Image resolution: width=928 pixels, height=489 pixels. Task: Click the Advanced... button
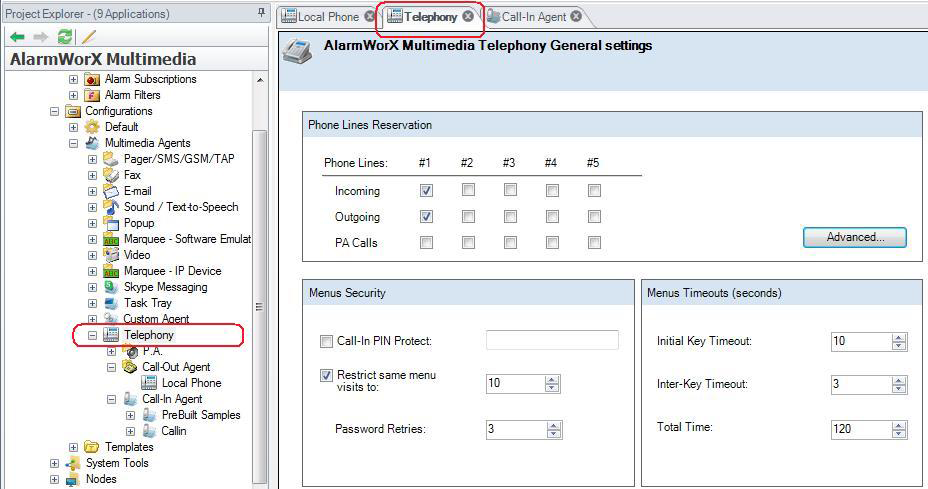[854, 238]
